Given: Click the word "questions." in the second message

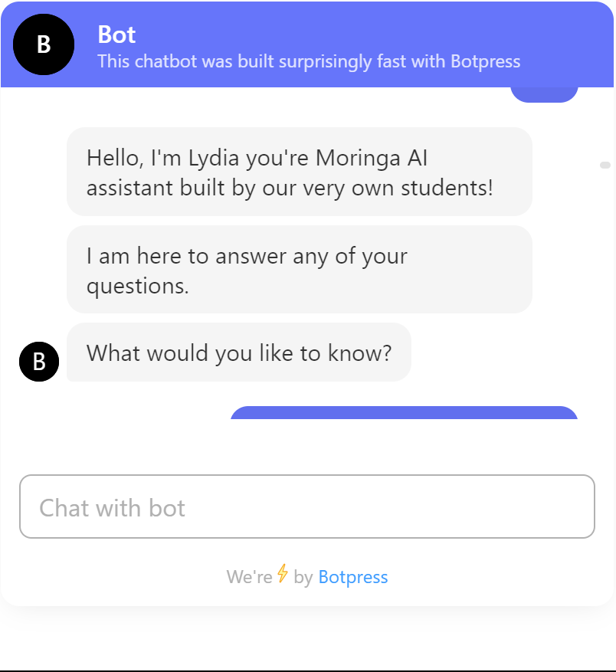Looking at the screenshot, I should click(x=137, y=286).
